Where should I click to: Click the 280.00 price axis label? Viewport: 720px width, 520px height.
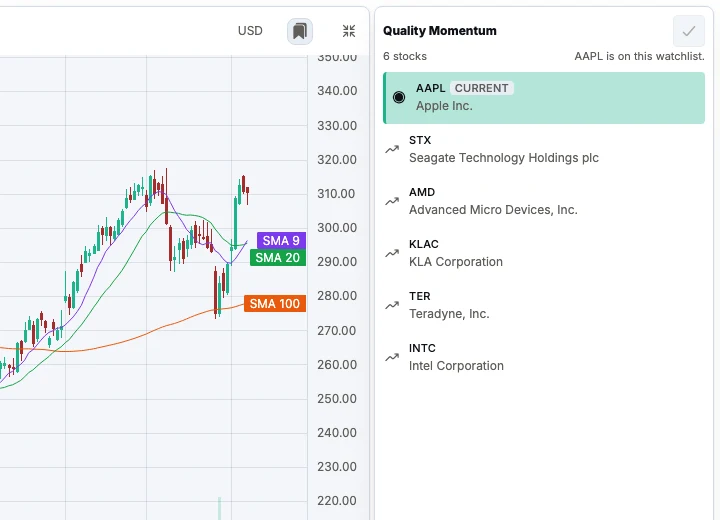(x=337, y=296)
